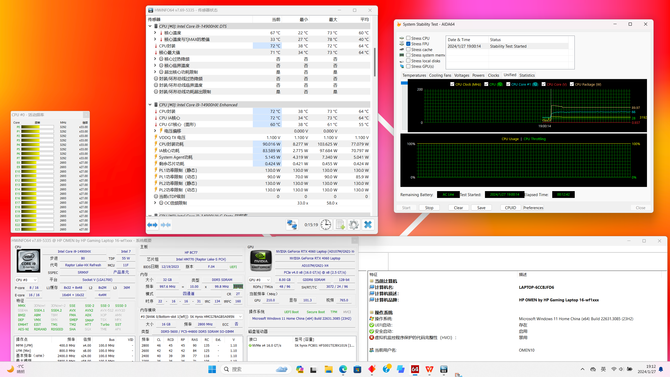
Task: Uncheck the Stress FPU checkbox
Action: pyautogui.click(x=408, y=44)
